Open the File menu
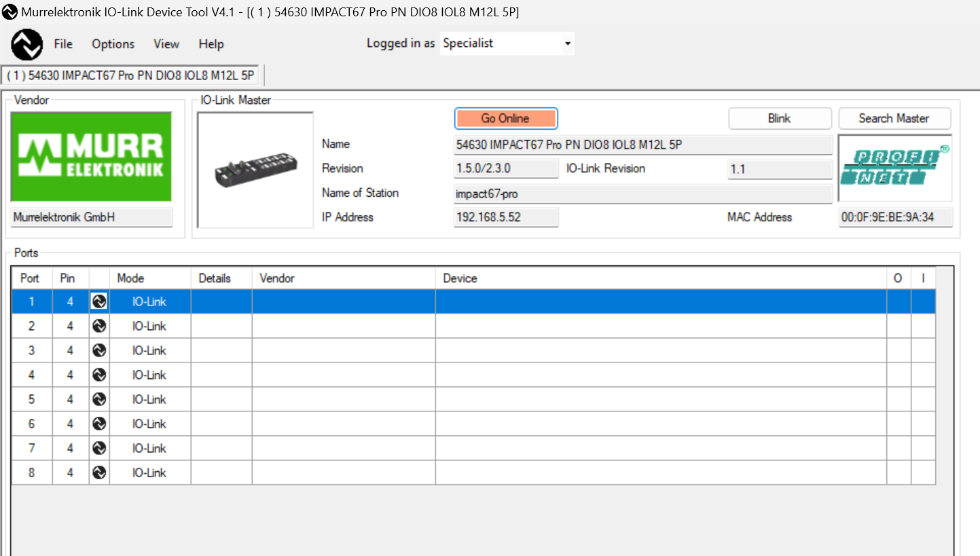This screenshot has height=556, width=980. click(63, 44)
